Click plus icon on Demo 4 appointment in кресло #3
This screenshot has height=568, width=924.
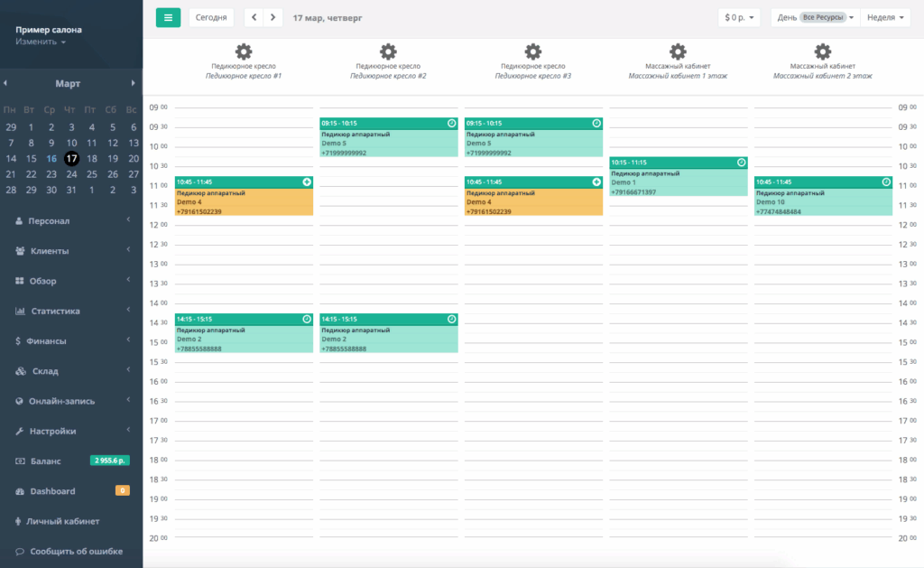596,182
